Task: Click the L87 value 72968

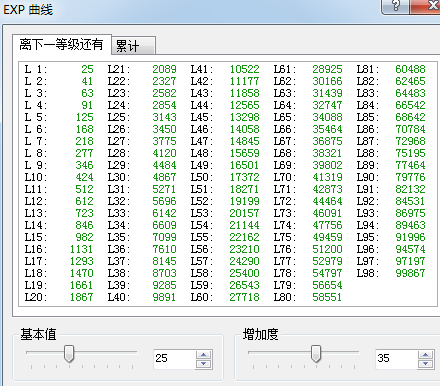Action: [x=410, y=141]
